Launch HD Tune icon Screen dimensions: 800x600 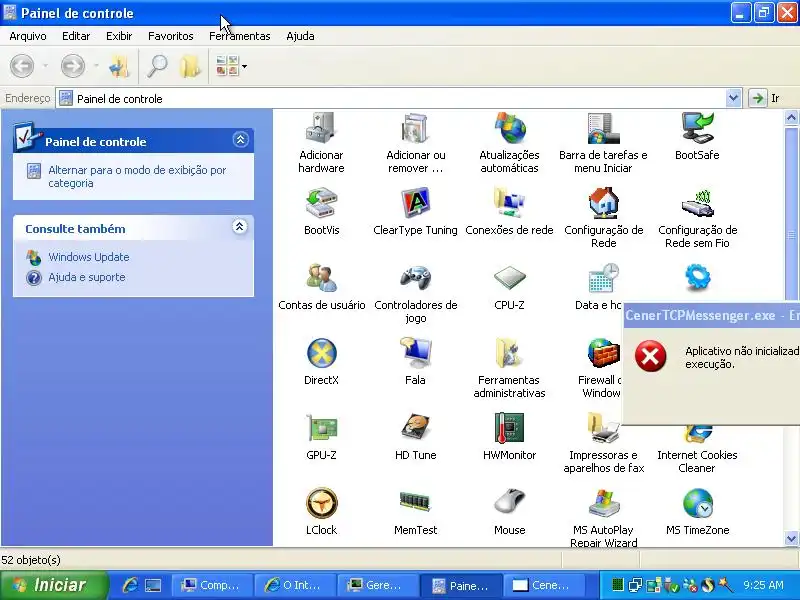[415, 437]
